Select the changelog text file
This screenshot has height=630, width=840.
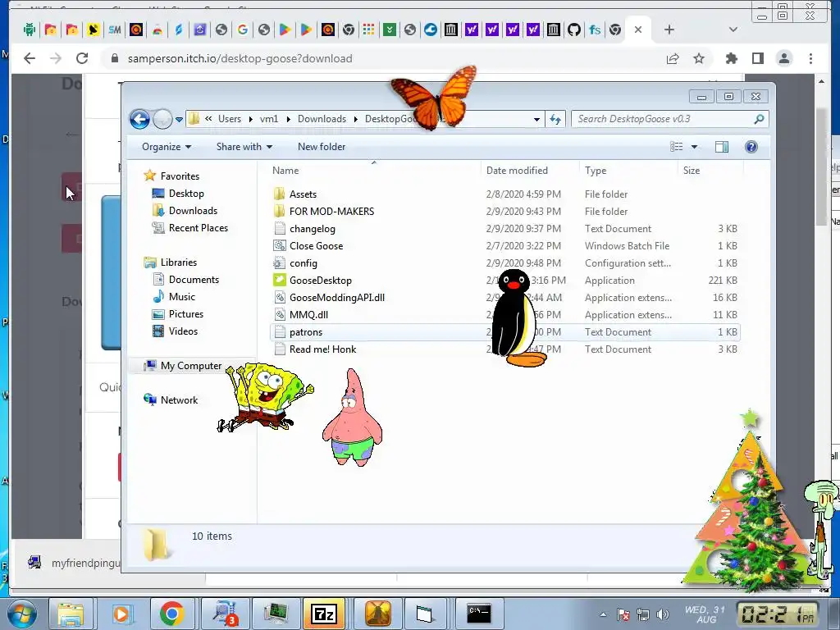coord(313,229)
